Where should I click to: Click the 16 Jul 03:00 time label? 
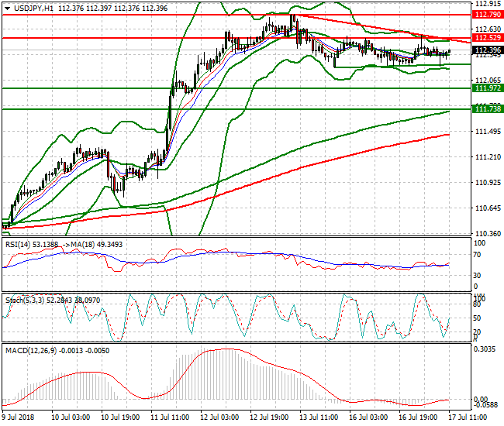(368, 417)
